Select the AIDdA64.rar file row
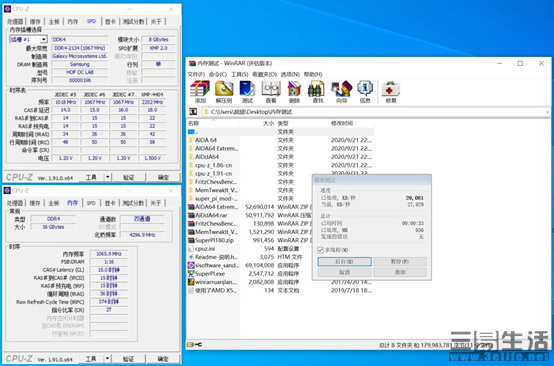Viewport: 554px width, 366px height. tap(281, 215)
